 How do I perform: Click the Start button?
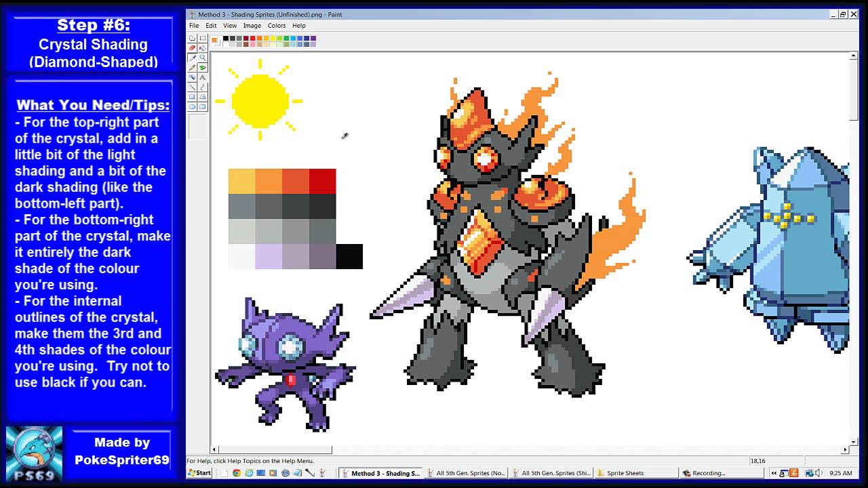[199, 473]
